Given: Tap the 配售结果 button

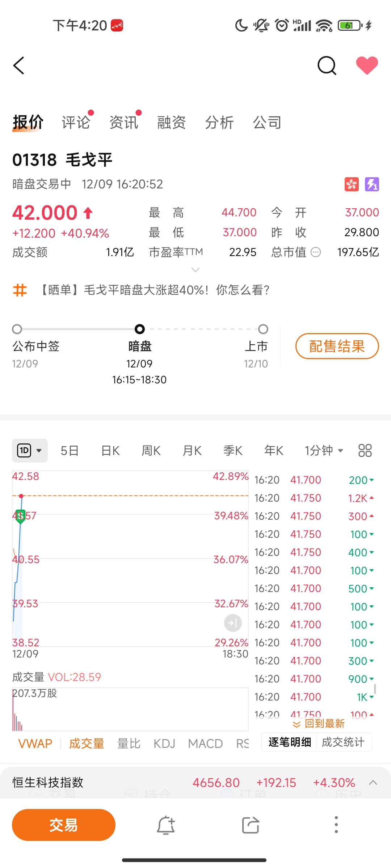Looking at the screenshot, I should point(337,346).
